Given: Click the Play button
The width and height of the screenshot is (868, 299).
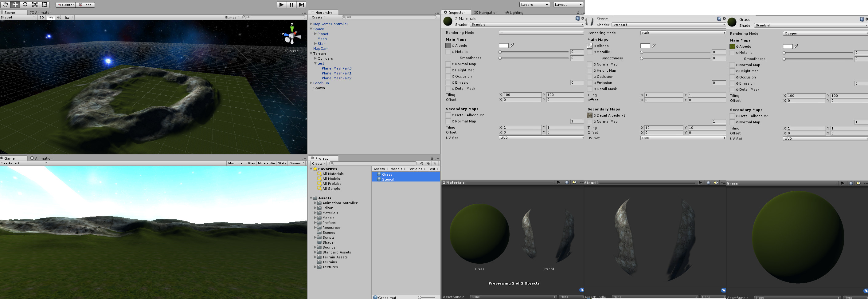Looking at the screenshot, I should tap(281, 4).
